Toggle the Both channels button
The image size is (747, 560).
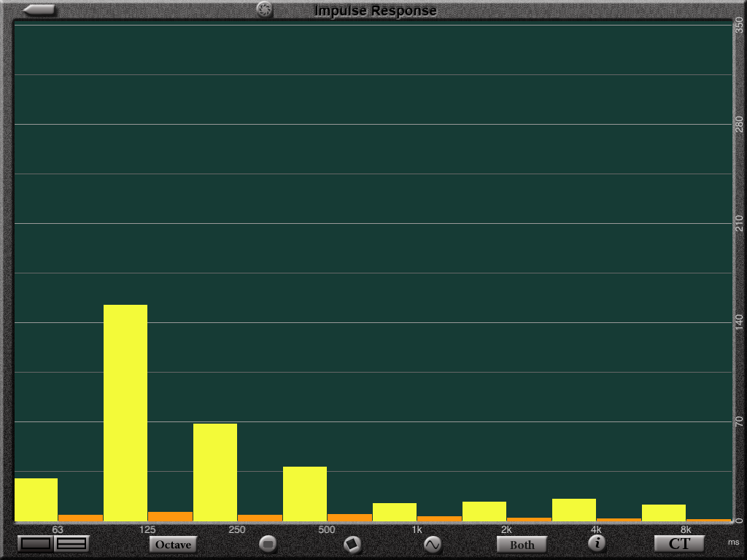(522, 544)
